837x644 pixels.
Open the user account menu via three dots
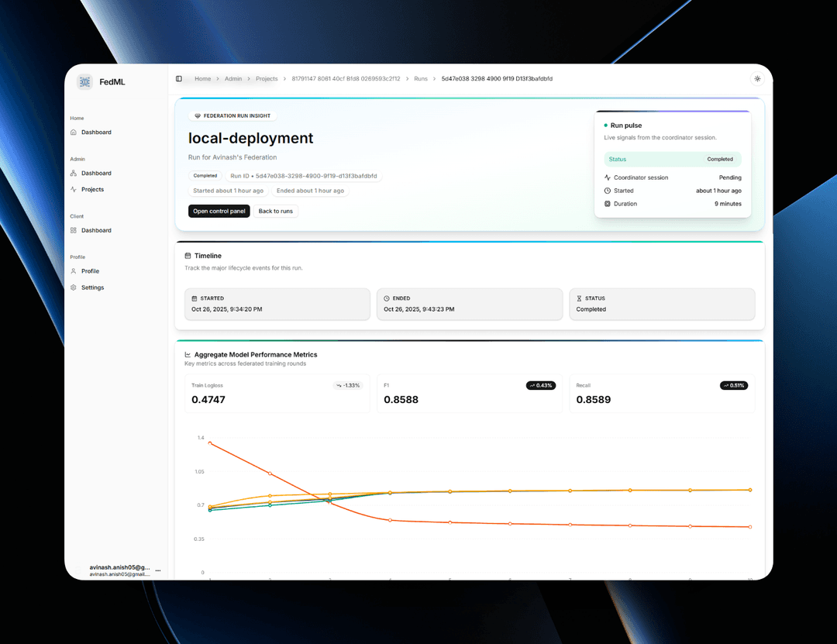tap(158, 570)
